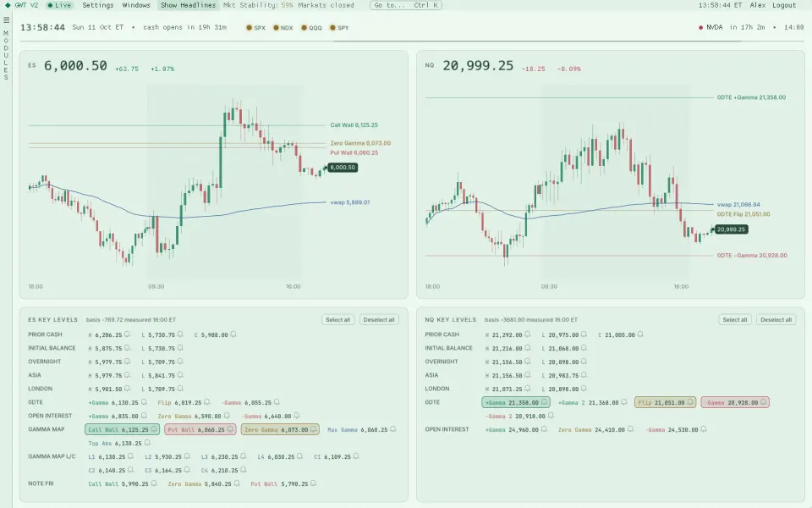
Task: Select the QQQ ticker chip
Action: tap(312, 28)
